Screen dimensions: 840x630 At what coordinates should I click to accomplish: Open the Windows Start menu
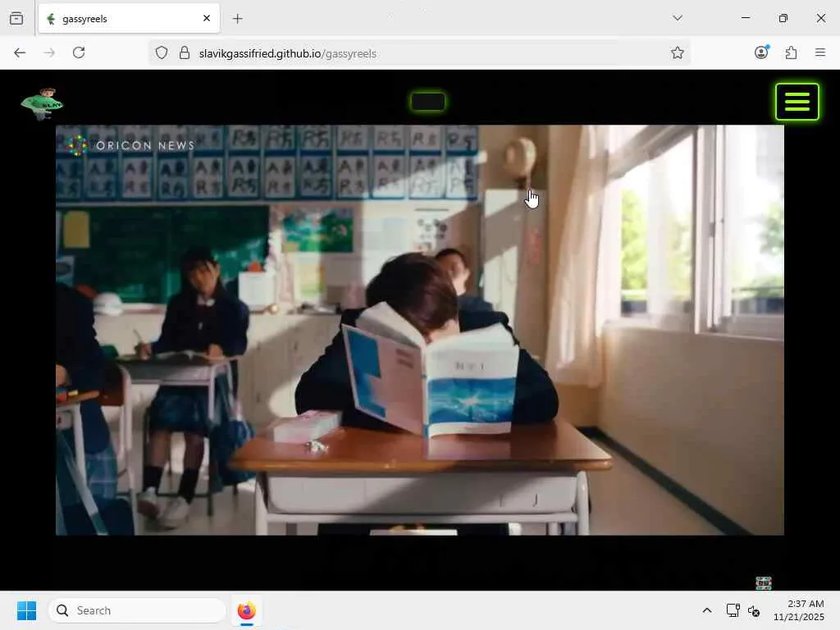pos(26,610)
